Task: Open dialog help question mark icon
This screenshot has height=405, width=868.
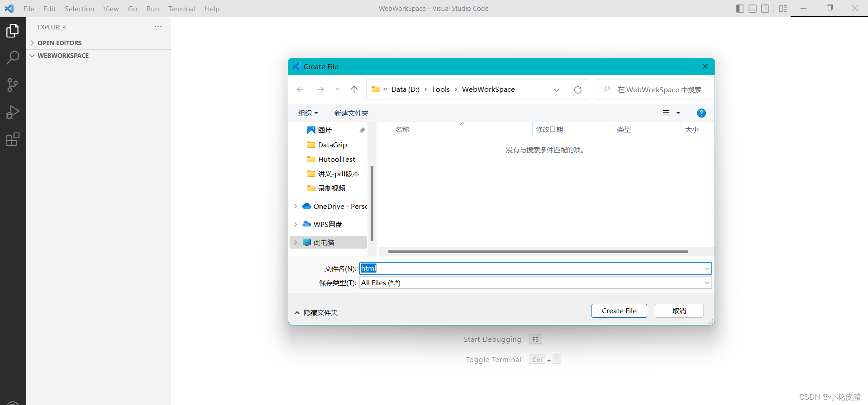Action: [x=701, y=113]
